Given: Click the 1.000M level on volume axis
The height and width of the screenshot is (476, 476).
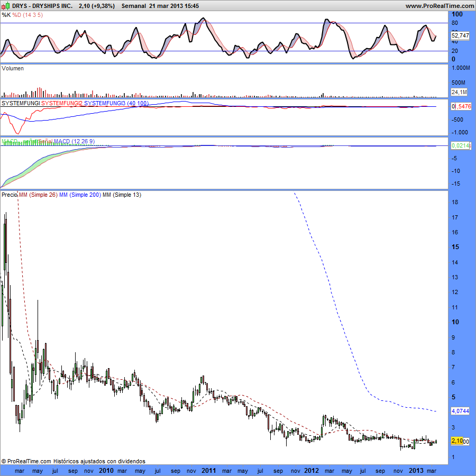Looking at the screenshot, I should [461, 68].
